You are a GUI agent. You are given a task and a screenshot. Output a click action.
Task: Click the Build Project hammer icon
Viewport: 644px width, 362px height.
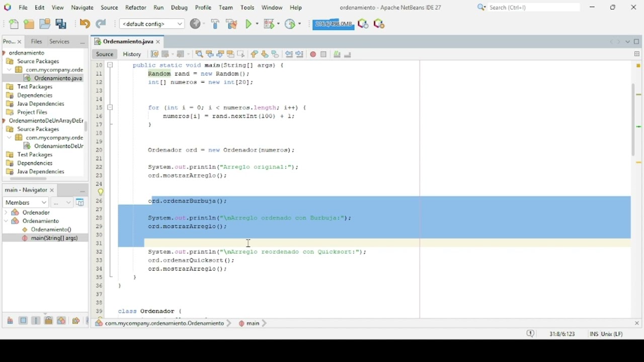click(x=215, y=24)
